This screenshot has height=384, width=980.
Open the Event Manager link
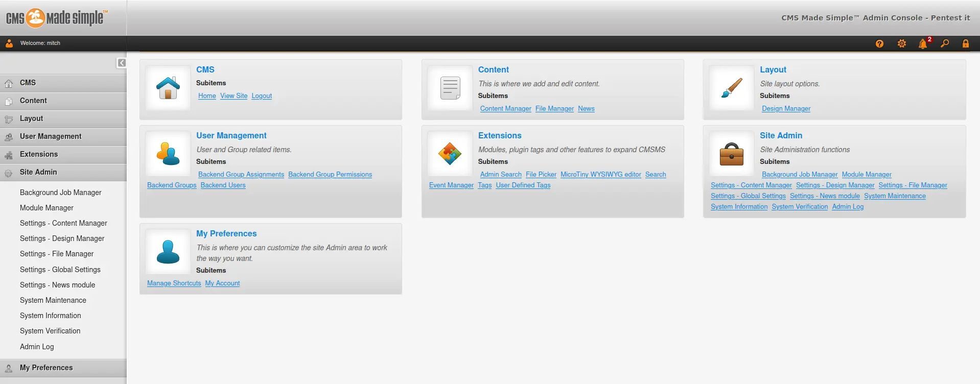click(451, 185)
